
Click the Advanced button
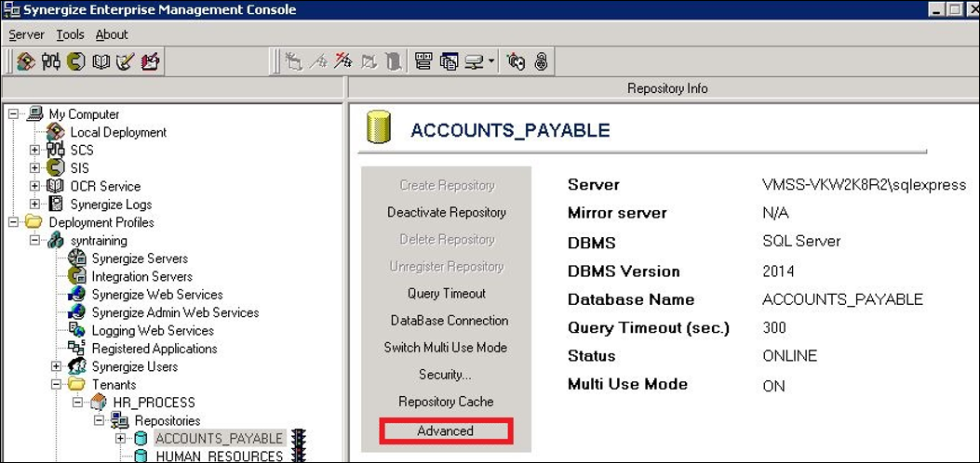pyautogui.click(x=445, y=430)
